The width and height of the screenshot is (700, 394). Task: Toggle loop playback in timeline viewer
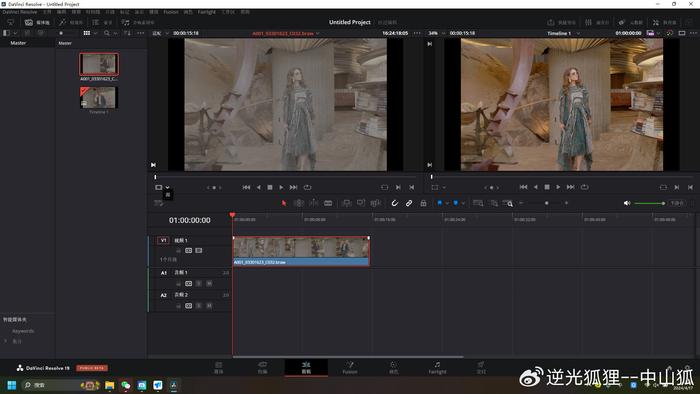(x=584, y=187)
